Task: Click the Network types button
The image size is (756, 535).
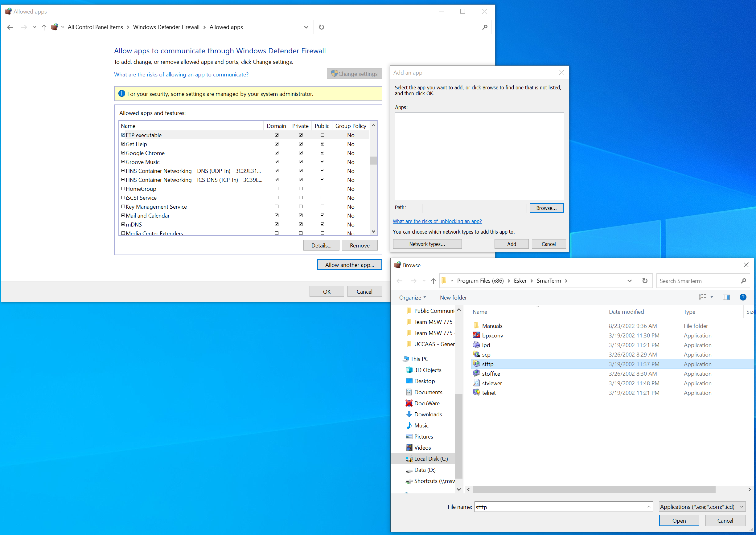Action: point(427,244)
